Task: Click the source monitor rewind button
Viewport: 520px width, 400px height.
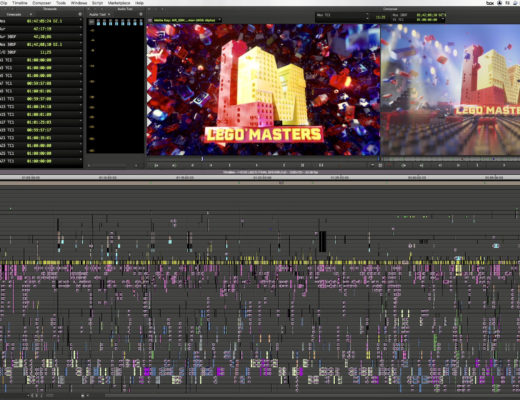Action: coord(156,165)
